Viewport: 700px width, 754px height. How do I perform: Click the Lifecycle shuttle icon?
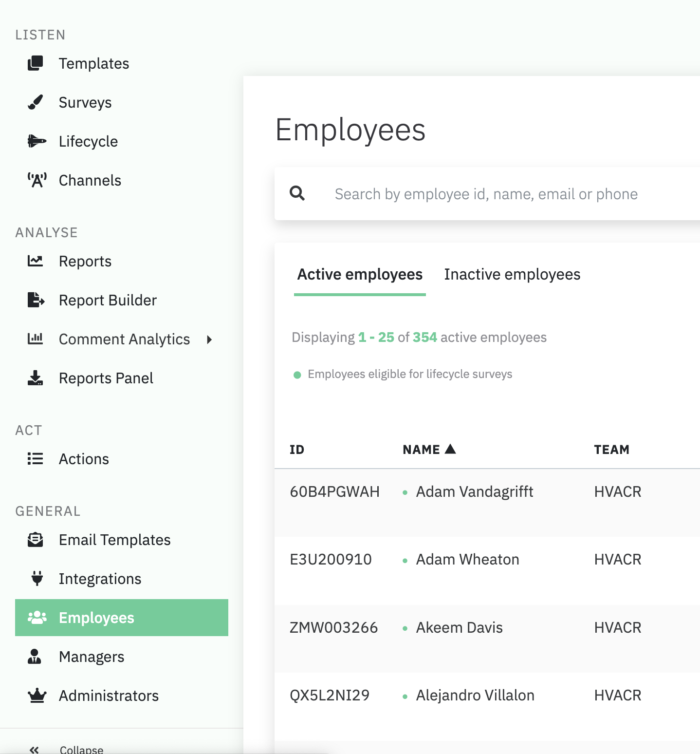[x=37, y=141]
